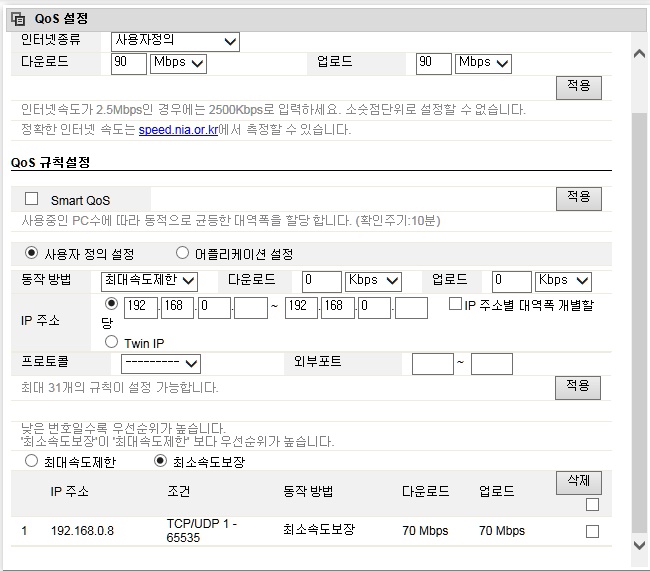Image resolution: width=650 pixels, height=571 pixels.
Task: Enable the Smart QoS checkbox
Action: [x=32, y=199]
